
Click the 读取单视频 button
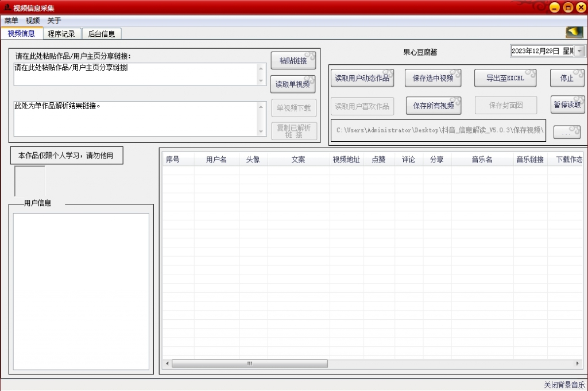[x=295, y=84]
